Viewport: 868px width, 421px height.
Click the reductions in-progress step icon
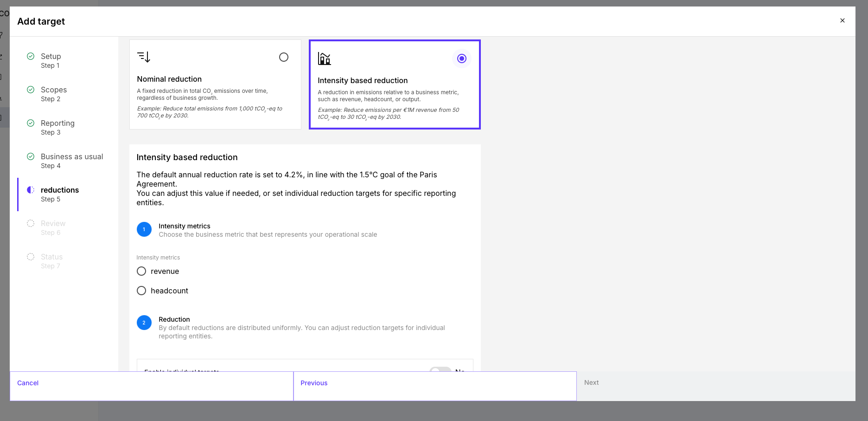(x=31, y=190)
